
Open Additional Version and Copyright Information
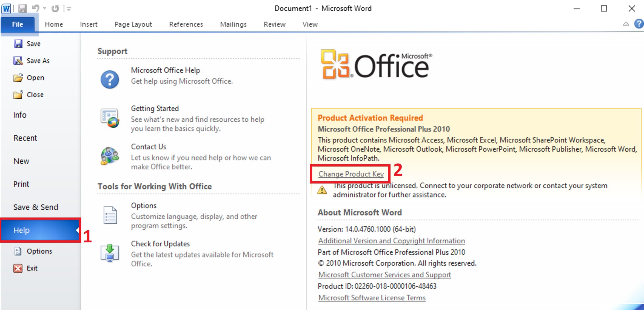[x=391, y=241]
